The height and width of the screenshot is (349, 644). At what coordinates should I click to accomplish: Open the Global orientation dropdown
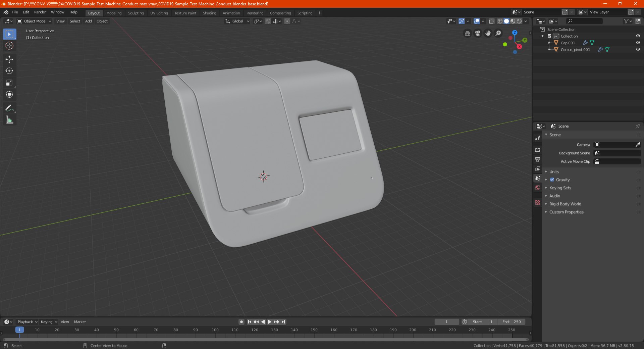pyautogui.click(x=237, y=21)
